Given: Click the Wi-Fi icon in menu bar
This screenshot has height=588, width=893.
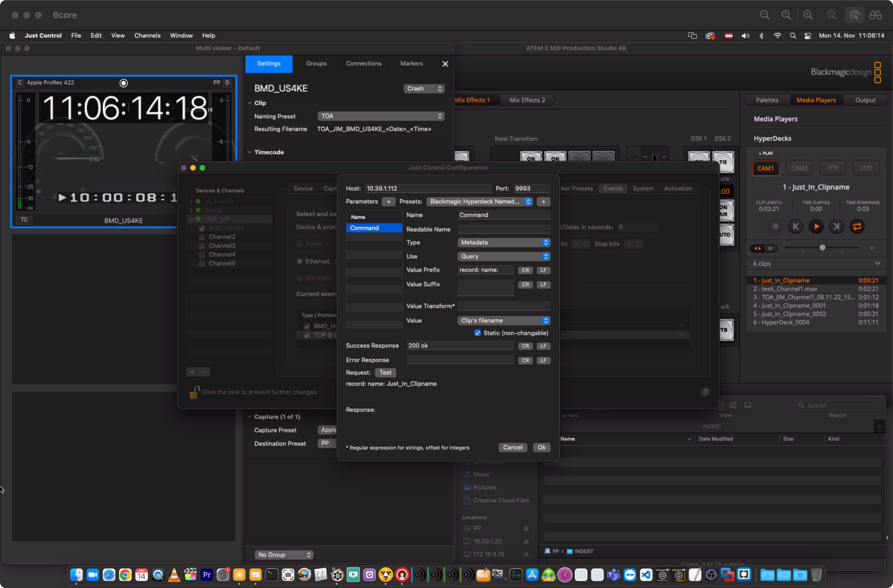Looking at the screenshot, I should pos(777,36).
